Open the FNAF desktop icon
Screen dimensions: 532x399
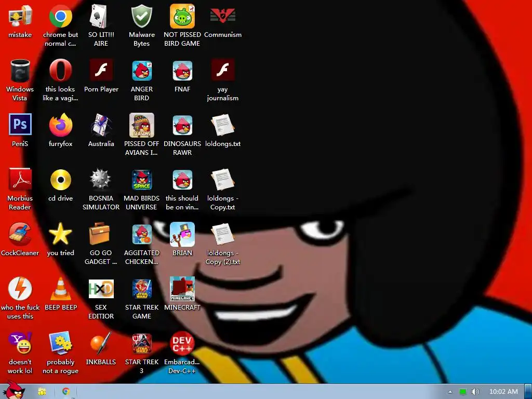pyautogui.click(x=182, y=71)
